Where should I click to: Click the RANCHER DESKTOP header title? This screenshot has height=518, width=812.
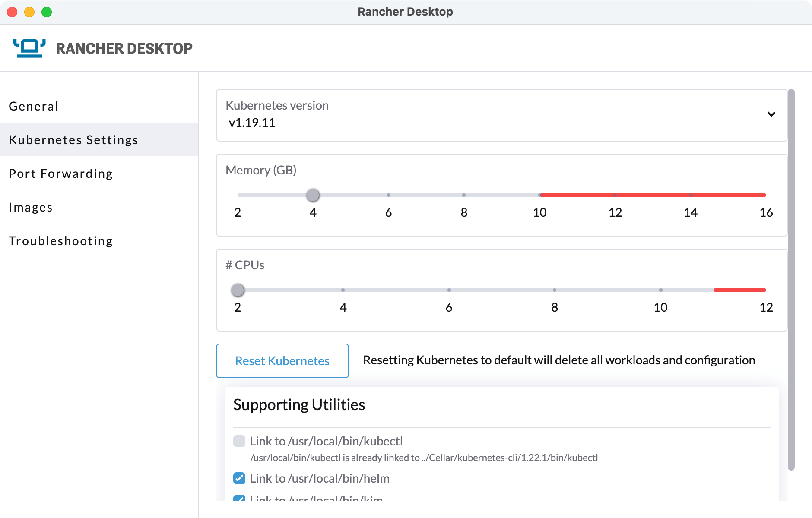[x=124, y=48]
